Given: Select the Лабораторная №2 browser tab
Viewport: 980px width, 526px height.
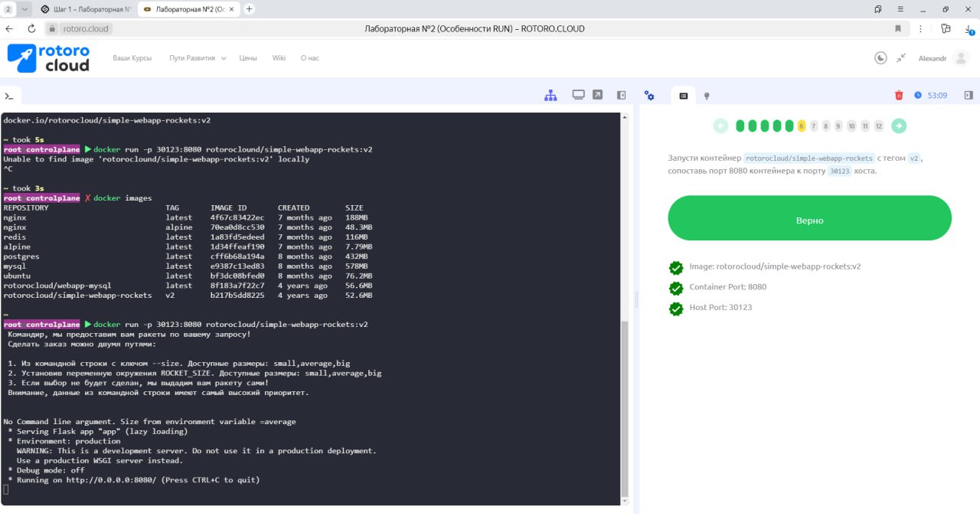Looking at the screenshot, I should [x=188, y=9].
